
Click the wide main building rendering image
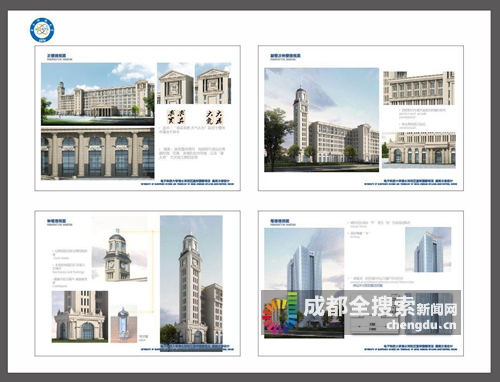tap(98, 94)
